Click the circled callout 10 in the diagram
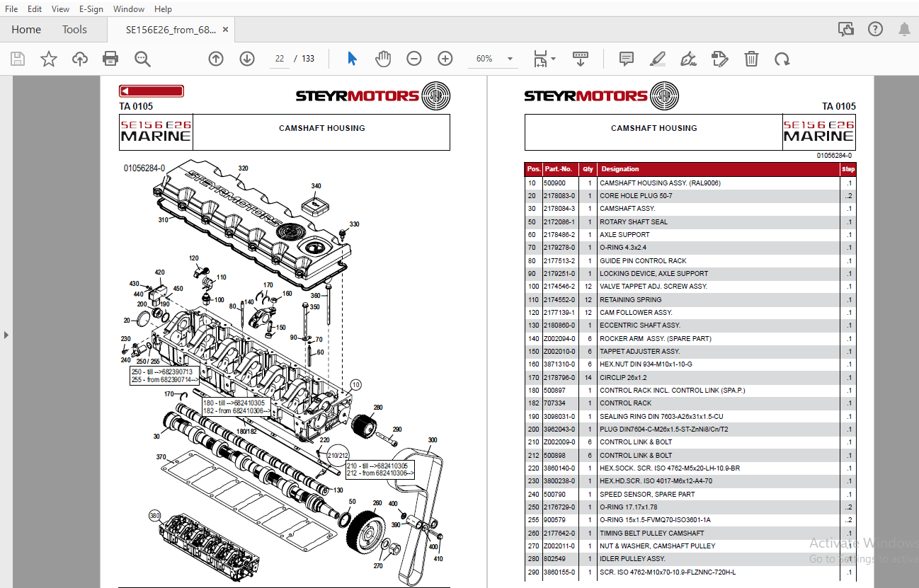 (x=355, y=384)
